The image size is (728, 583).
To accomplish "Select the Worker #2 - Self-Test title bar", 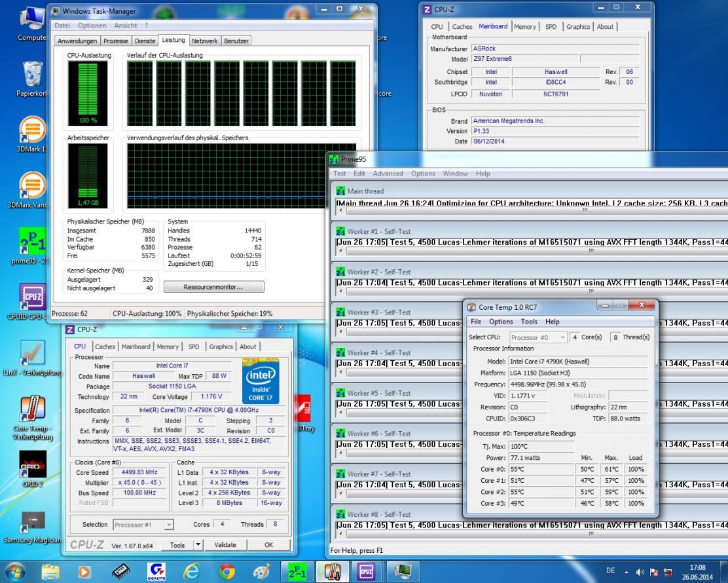I will tap(531, 272).
